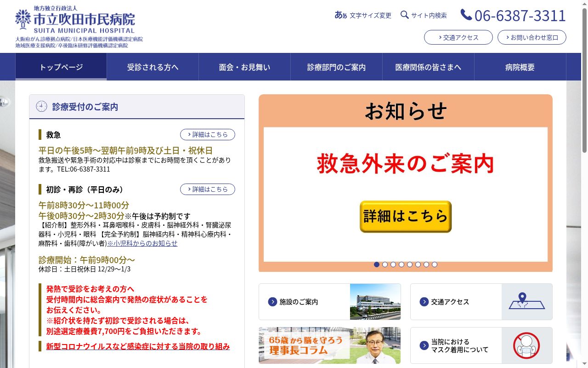Click the arrow icon next to 交通アクセス card
The height and width of the screenshot is (368, 588).
pyautogui.click(x=424, y=302)
